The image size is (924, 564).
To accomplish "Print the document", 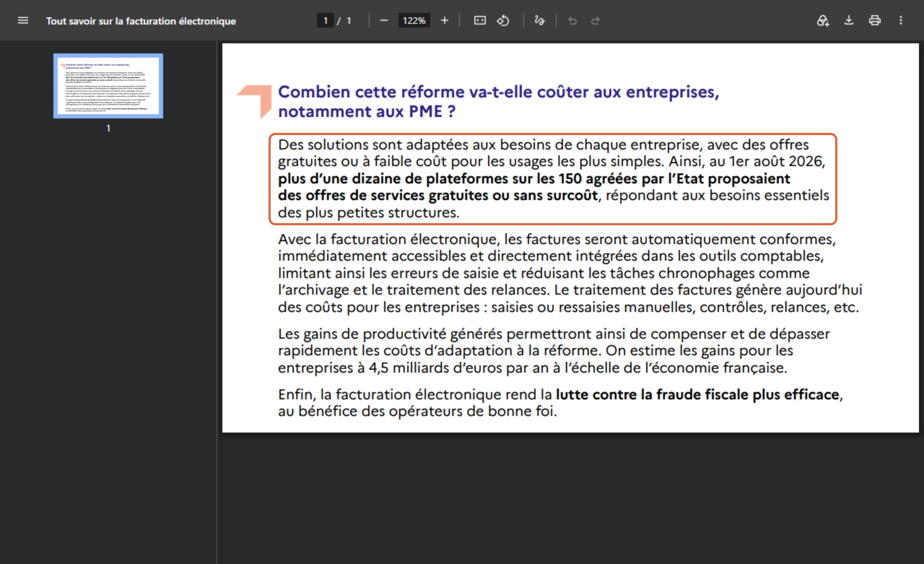I will (x=875, y=20).
